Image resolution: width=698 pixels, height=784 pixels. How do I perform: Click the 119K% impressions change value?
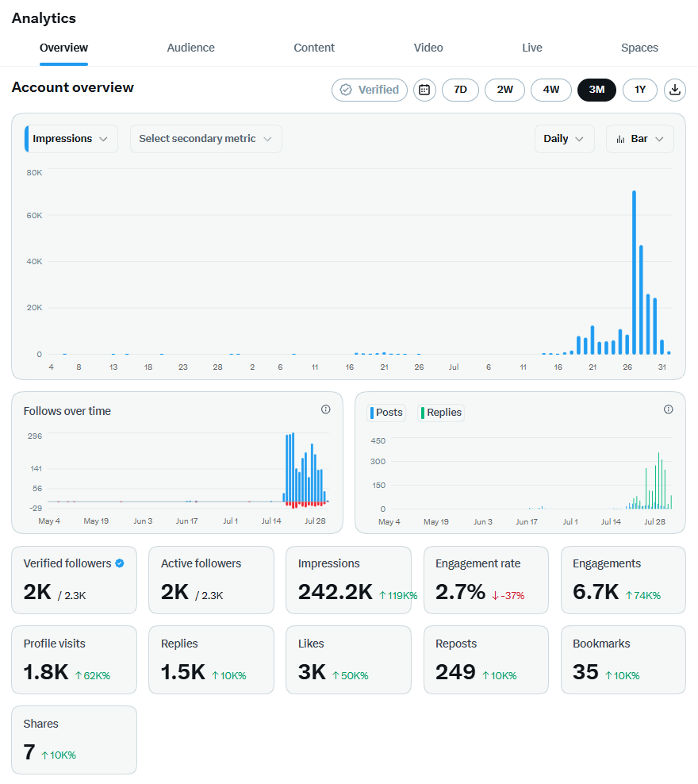click(398, 595)
